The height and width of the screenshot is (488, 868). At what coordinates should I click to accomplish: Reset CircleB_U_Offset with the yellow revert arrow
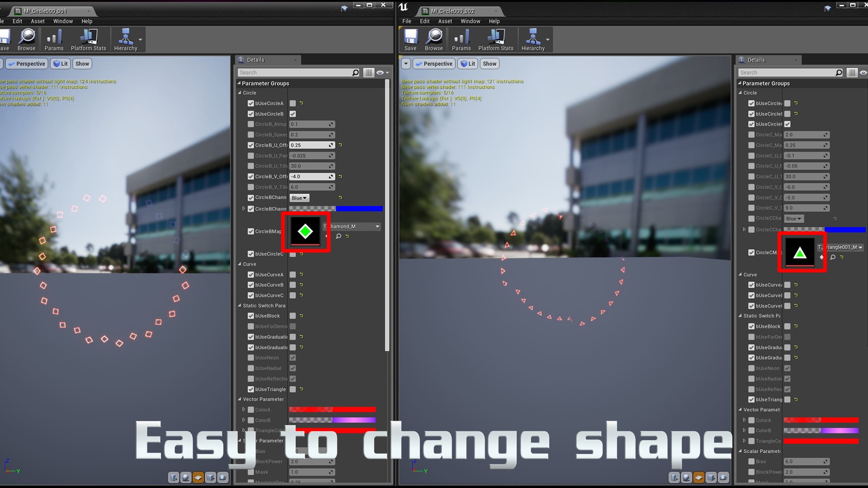[x=340, y=145]
